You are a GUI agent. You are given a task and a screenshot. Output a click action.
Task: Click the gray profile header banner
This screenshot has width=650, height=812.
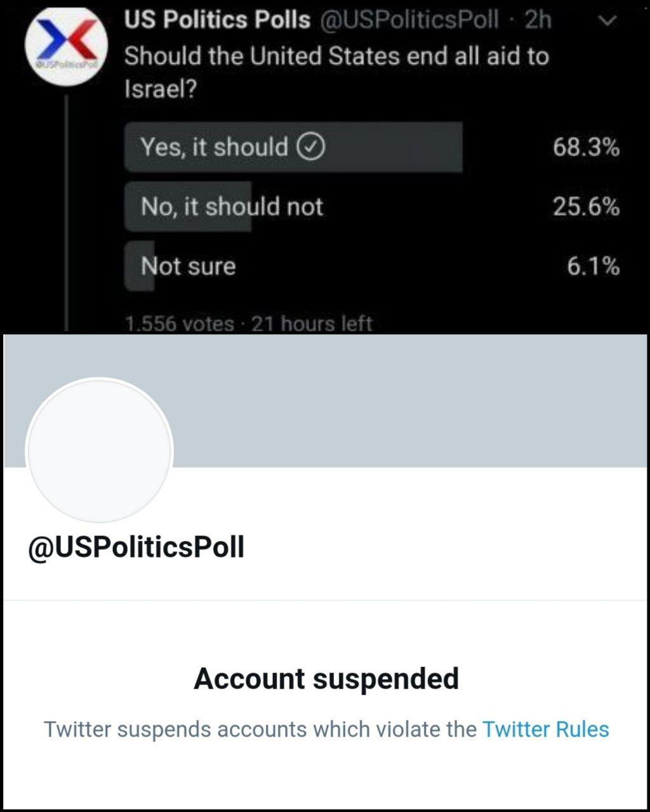[x=406, y=400]
